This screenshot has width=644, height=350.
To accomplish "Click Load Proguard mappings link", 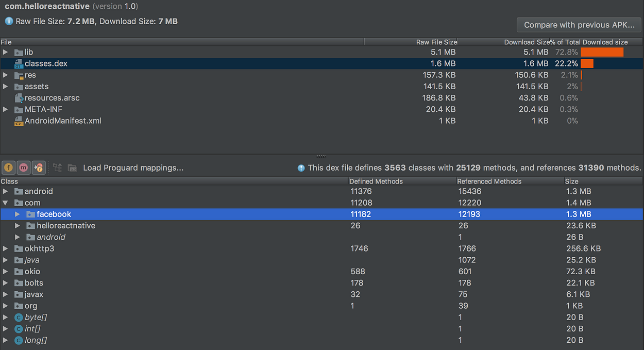I will [x=133, y=168].
